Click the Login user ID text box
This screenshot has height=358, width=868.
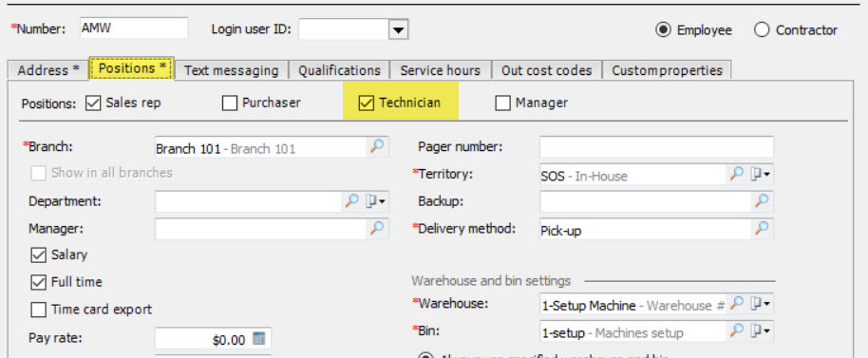click(x=343, y=29)
